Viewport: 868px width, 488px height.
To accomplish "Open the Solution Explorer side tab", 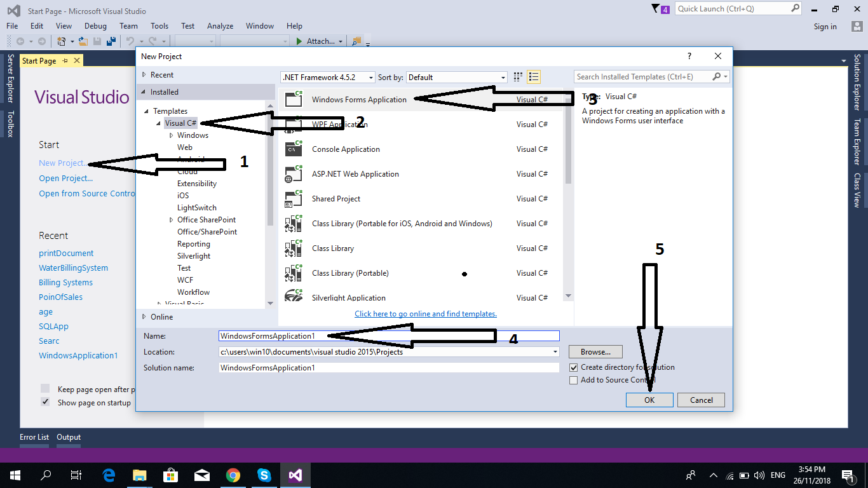I will coord(857,83).
